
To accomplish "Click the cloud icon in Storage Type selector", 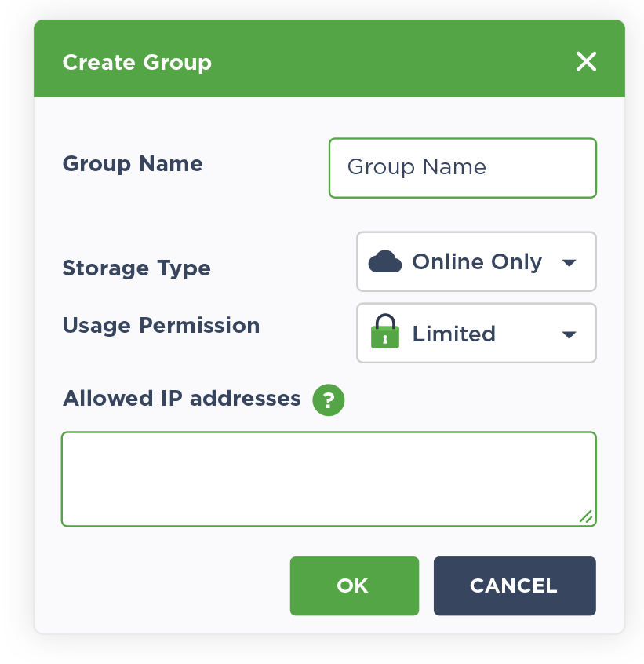I will tap(384, 261).
